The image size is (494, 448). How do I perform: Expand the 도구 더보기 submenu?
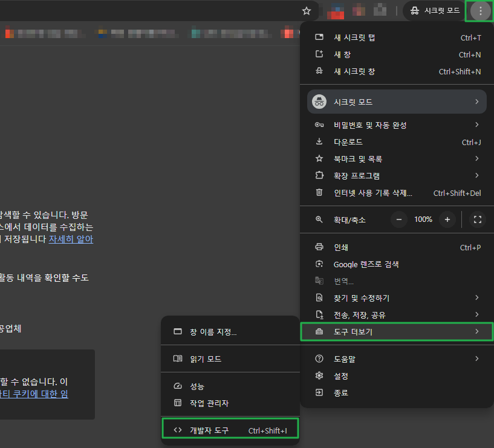tap(396, 331)
